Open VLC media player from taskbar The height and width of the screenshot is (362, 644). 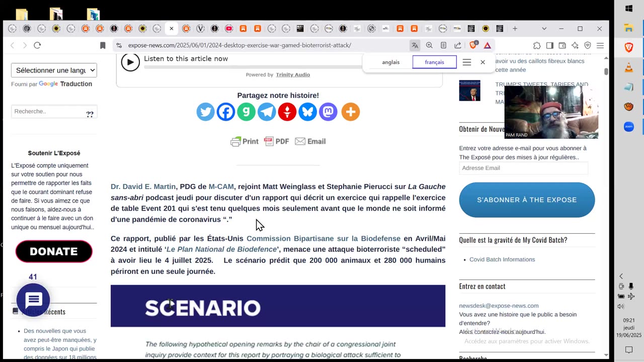[629, 67]
